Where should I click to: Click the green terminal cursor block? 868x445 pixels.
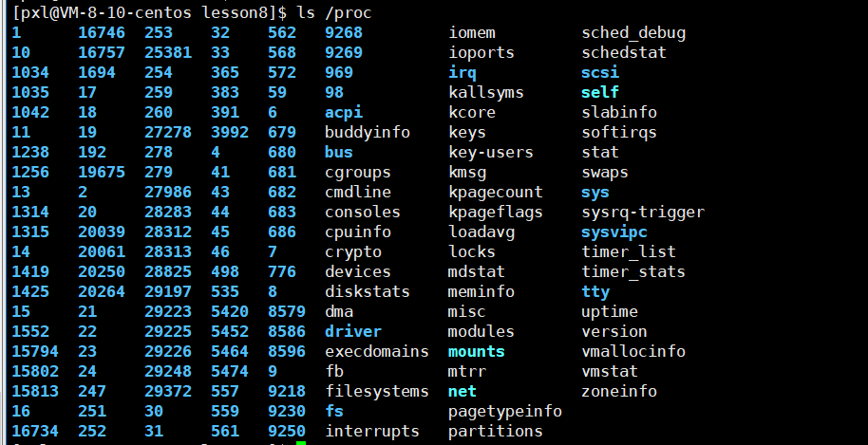click(x=301, y=442)
